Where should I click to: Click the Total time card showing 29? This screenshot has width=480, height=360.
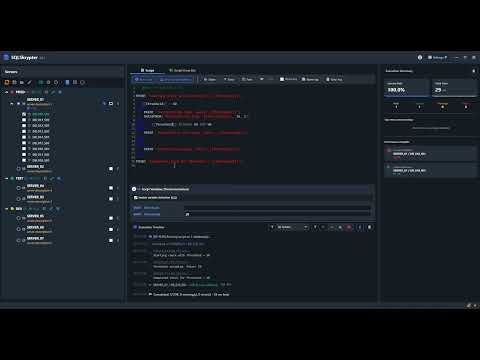click(x=455, y=88)
